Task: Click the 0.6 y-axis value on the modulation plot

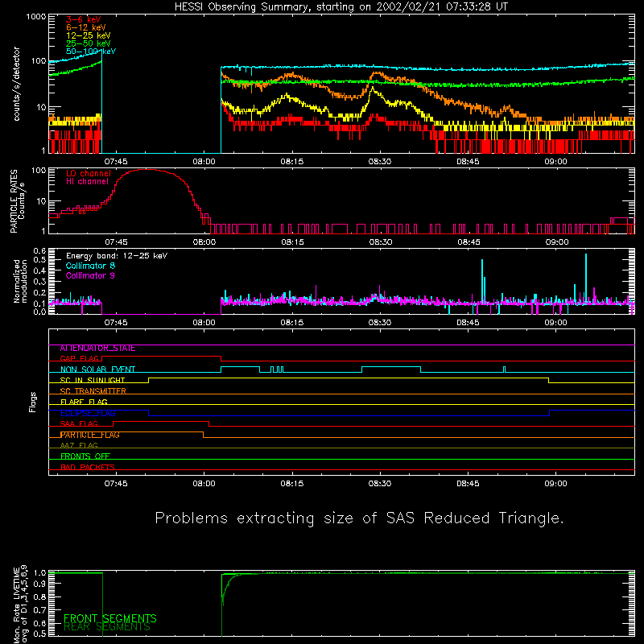Action: (40, 250)
